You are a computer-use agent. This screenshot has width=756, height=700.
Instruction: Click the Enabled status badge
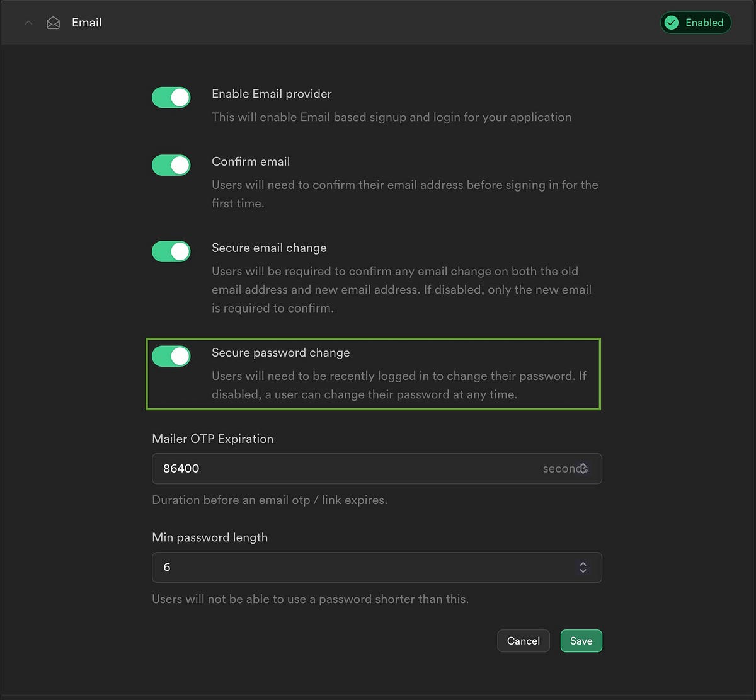pyautogui.click(x=696, y=22)
